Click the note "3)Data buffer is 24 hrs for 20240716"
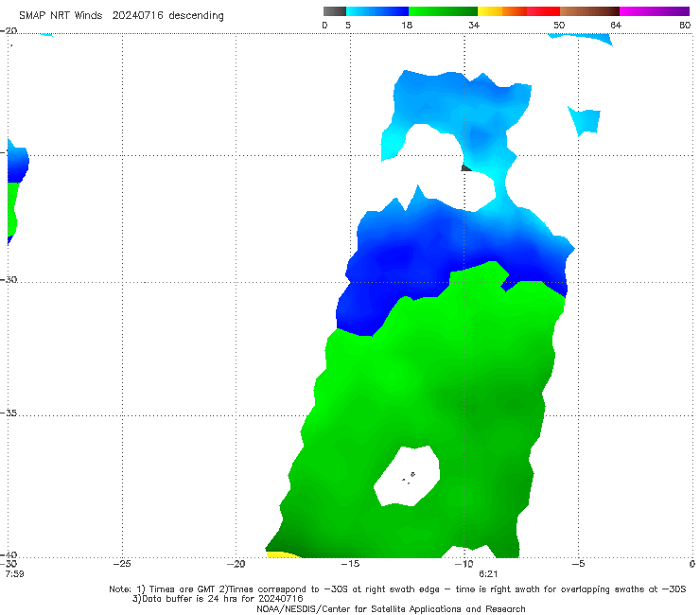The height and width of the screenshot is (615, 700). pos(218,599)
